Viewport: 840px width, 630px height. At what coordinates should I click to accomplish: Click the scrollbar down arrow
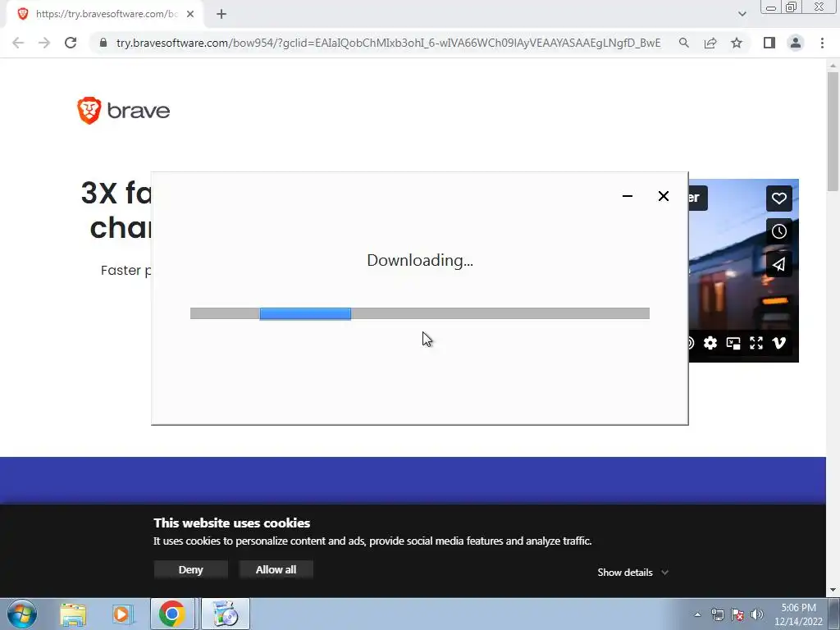click(833, 590)
